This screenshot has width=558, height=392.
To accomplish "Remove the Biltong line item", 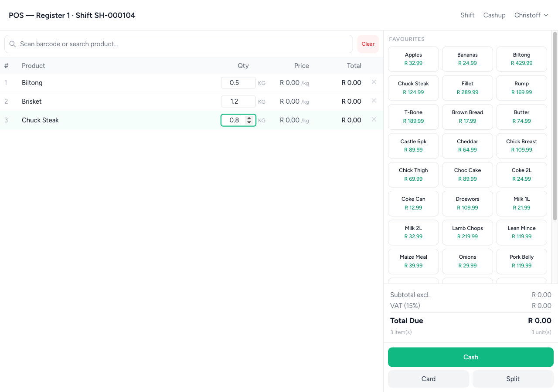I will pyautogui.click(x=374, y=82).
